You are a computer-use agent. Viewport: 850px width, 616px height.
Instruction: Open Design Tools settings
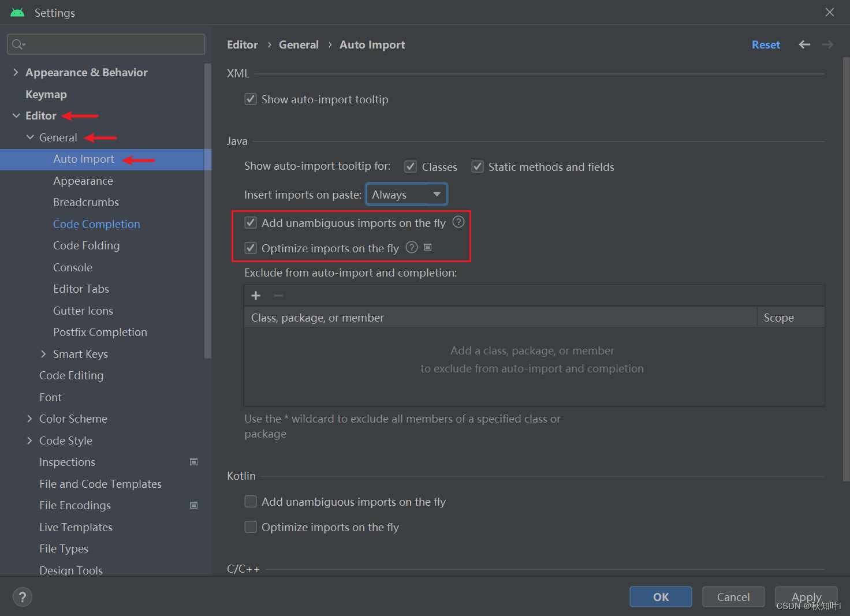click(71, 570)
